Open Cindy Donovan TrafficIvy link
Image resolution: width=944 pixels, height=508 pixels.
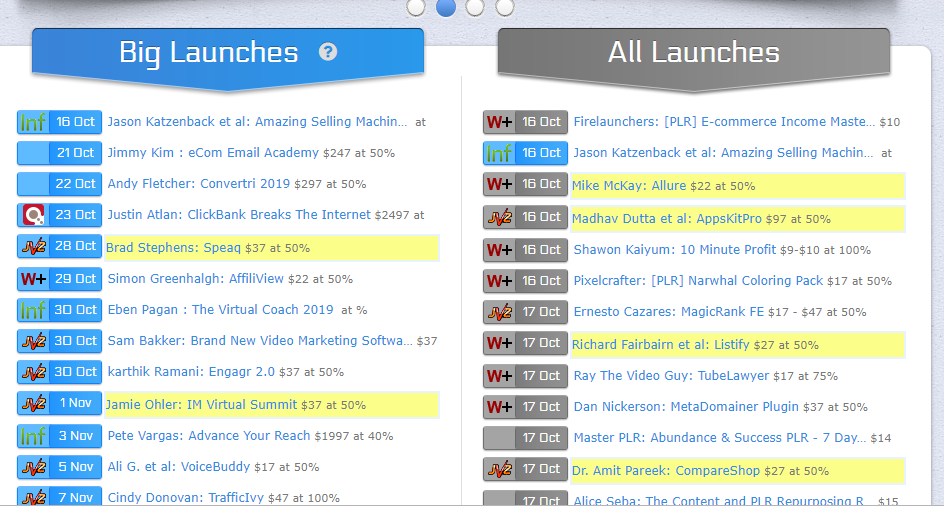tap(185, 498)
